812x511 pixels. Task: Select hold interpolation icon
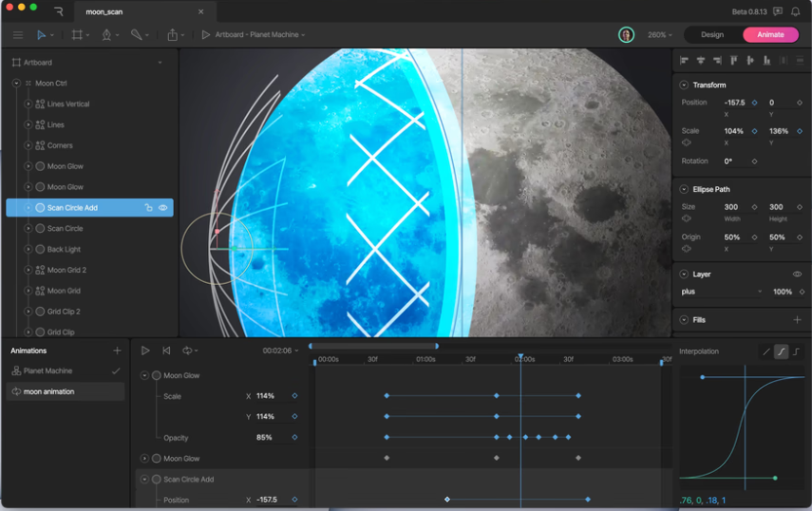(797, 352)
